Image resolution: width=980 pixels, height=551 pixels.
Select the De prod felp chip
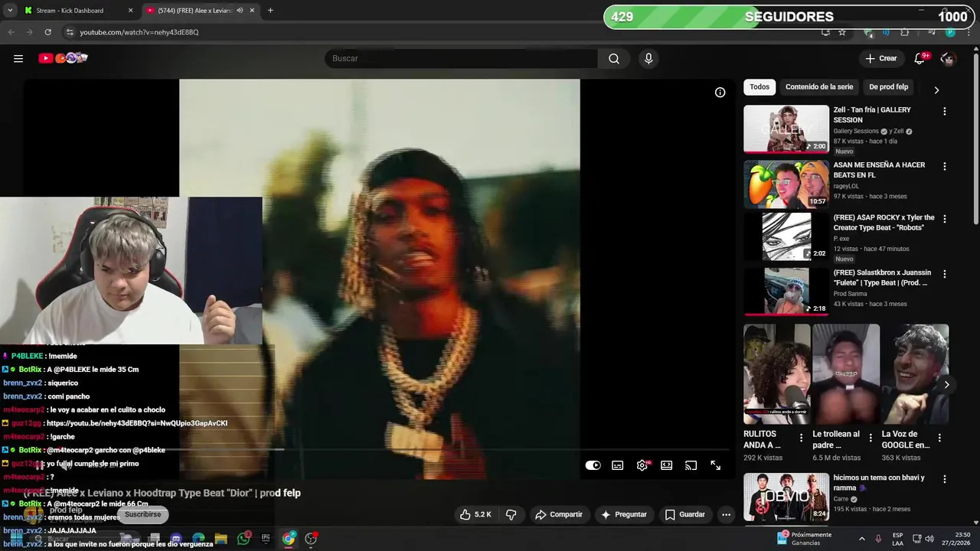click(x=888, y=87)
